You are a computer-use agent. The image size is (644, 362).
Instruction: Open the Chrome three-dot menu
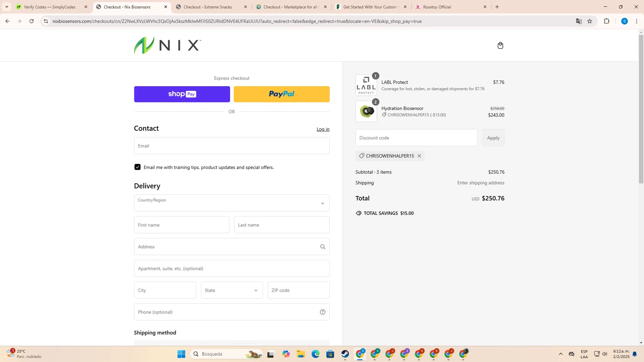pos(637,21)
